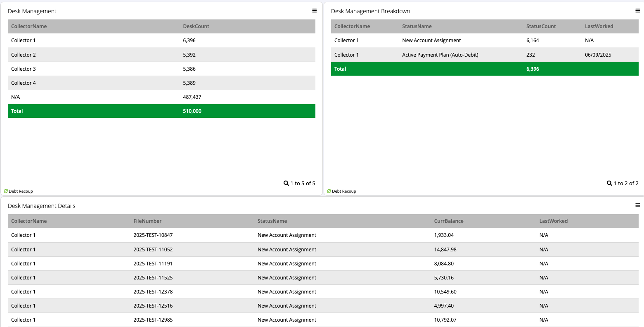Image resolution: width=644 pixels, height=327 pixels.
Task: Sort Details table by FileNumber header
Action: coord(147,221)
